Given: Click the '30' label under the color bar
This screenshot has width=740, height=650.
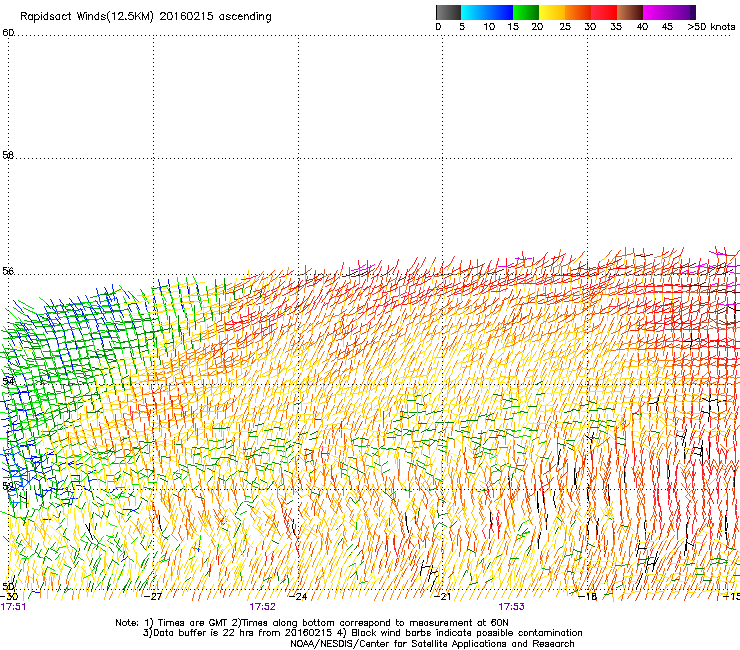Looking at the screenshot, I should coord(590,27).
